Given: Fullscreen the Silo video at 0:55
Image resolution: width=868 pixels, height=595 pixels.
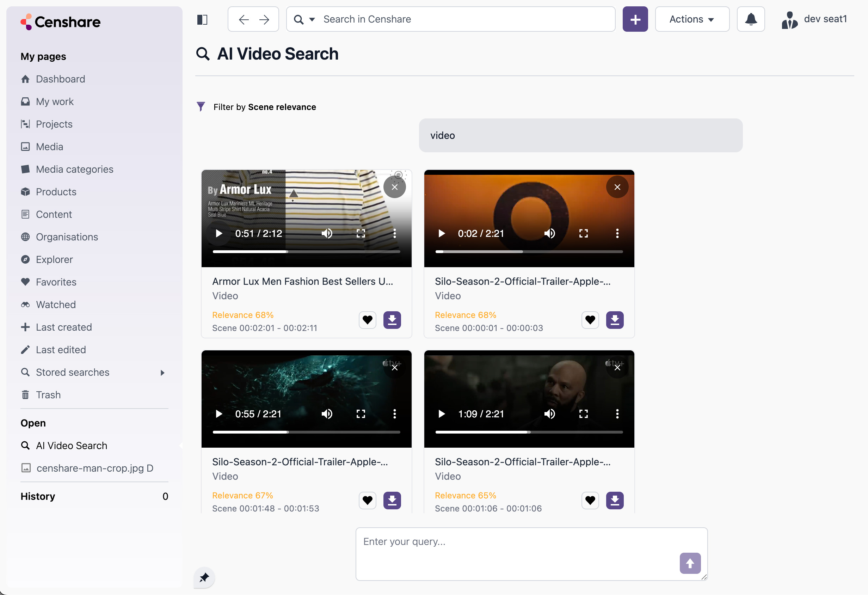Looking at the screenshot, I should tap(361, 414).
